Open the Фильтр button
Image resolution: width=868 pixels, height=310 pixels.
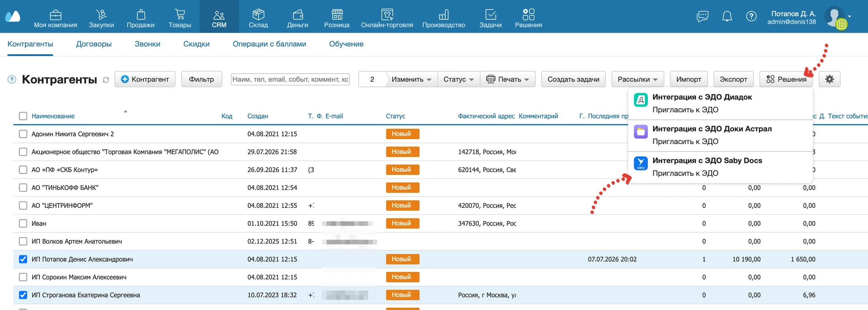pos(201,79)
